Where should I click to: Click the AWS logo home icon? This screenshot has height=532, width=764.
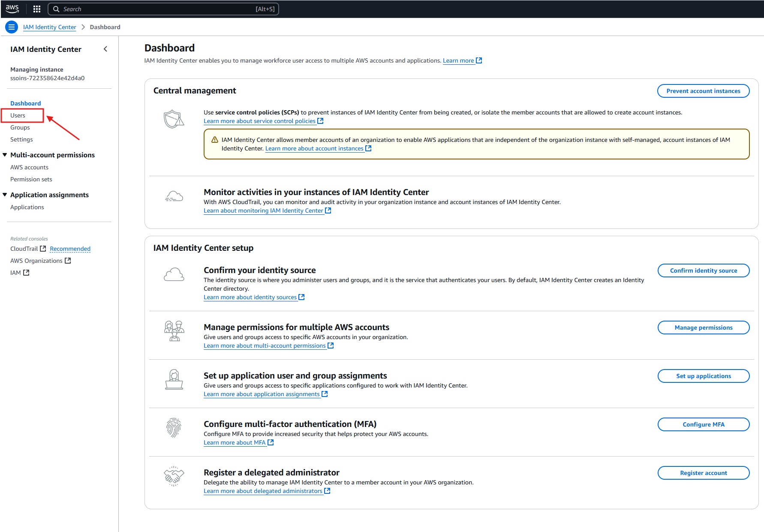click(x=12, y=9)
